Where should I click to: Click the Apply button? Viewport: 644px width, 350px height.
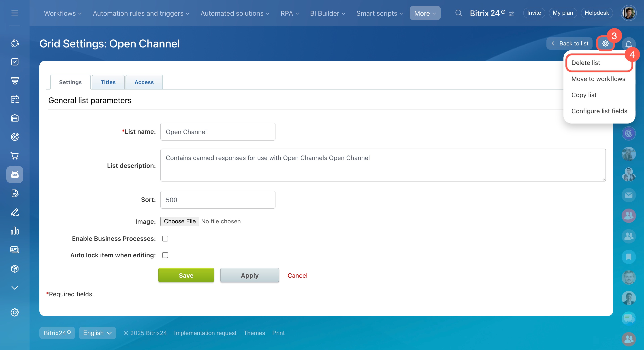[249, 275]
